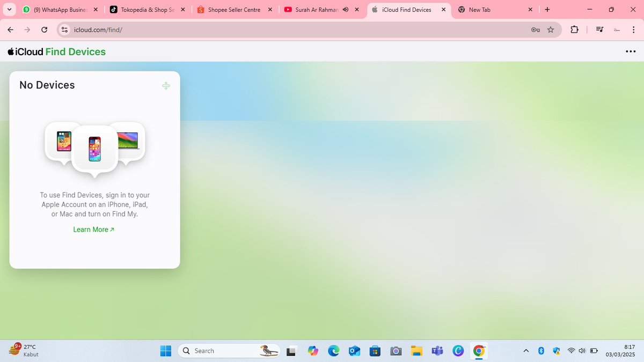Mute the Surah Ar Rahman tab audio
This screenshot has height=362, width=644.
tap(345, 10)
